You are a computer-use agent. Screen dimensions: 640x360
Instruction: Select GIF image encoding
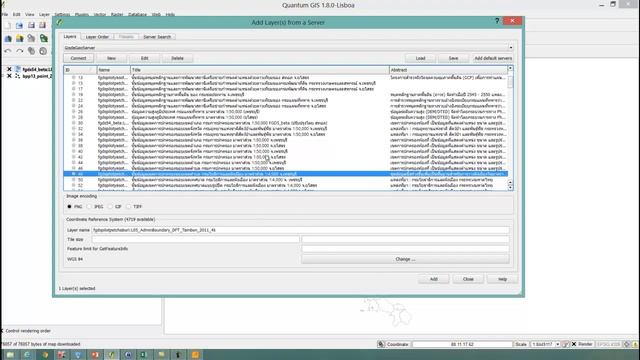110,207
